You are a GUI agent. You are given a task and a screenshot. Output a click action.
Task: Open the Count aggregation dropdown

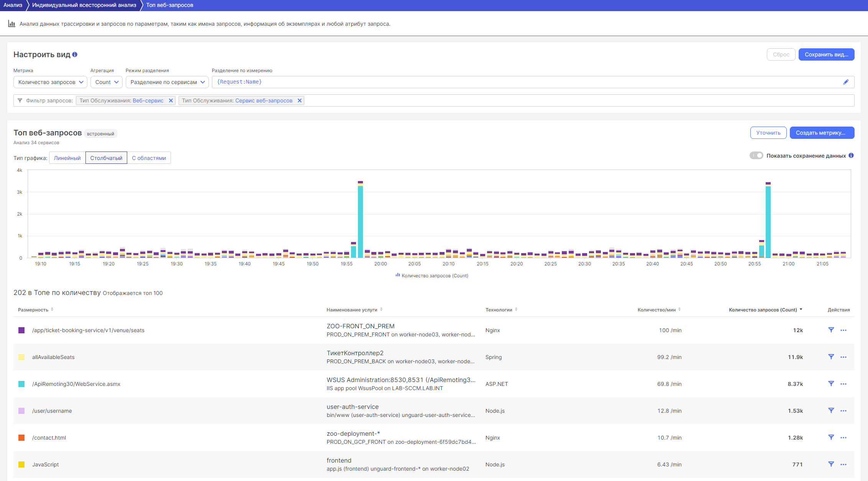click(x=107, y=82)
